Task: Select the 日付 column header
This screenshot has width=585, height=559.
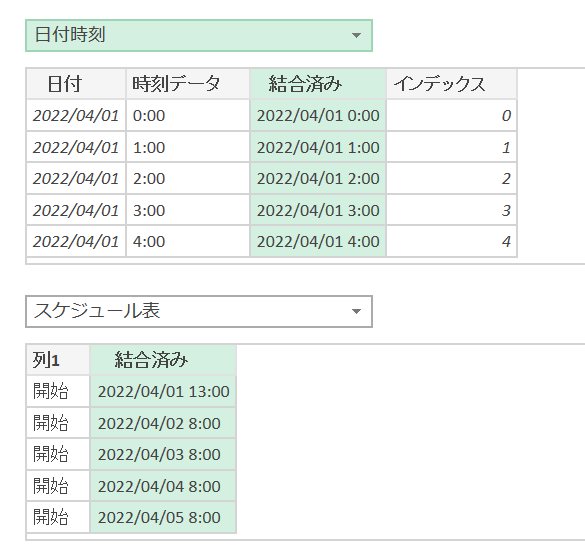Action: pos(76,84)
